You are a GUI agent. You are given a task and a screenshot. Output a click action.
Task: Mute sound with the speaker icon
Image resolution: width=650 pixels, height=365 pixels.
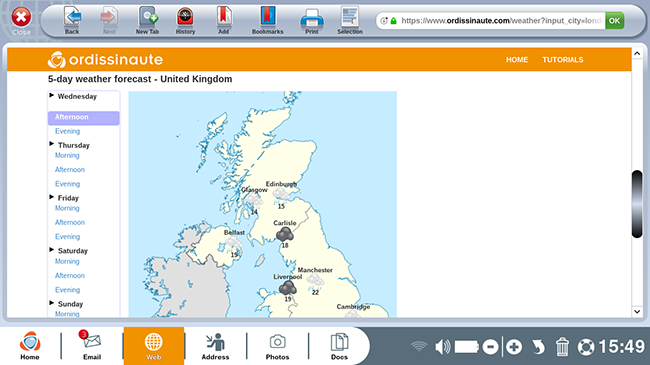click(442, 347)
